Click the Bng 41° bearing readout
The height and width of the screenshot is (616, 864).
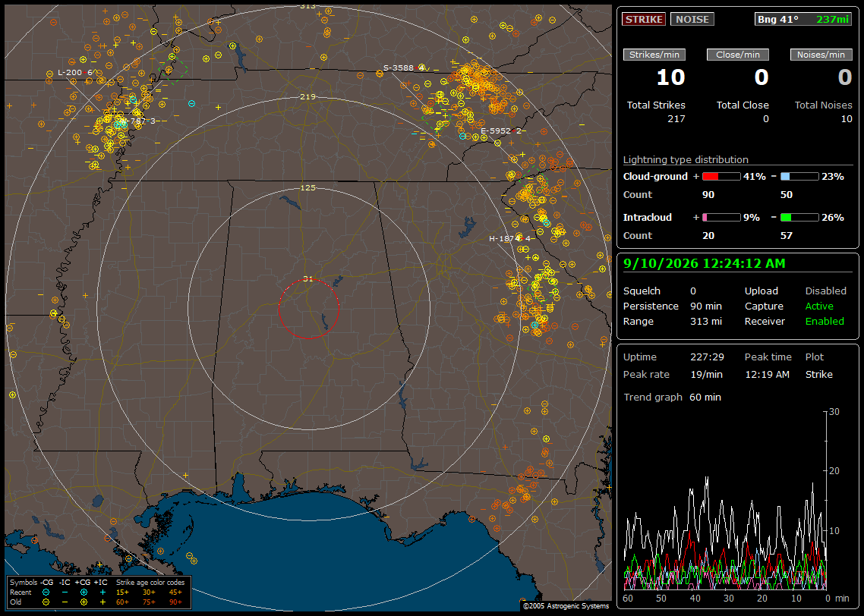(777, 19)
